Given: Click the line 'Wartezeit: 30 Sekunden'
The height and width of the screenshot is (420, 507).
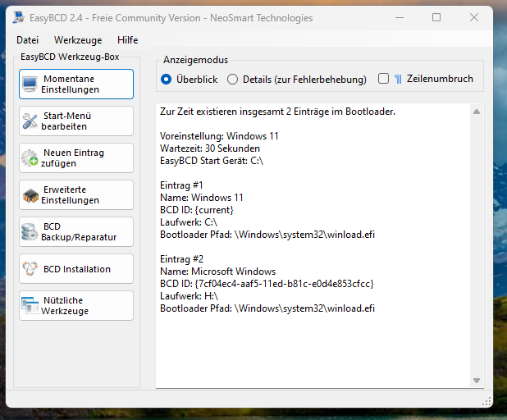Looking at the screenshot, I should pos(210,148).
